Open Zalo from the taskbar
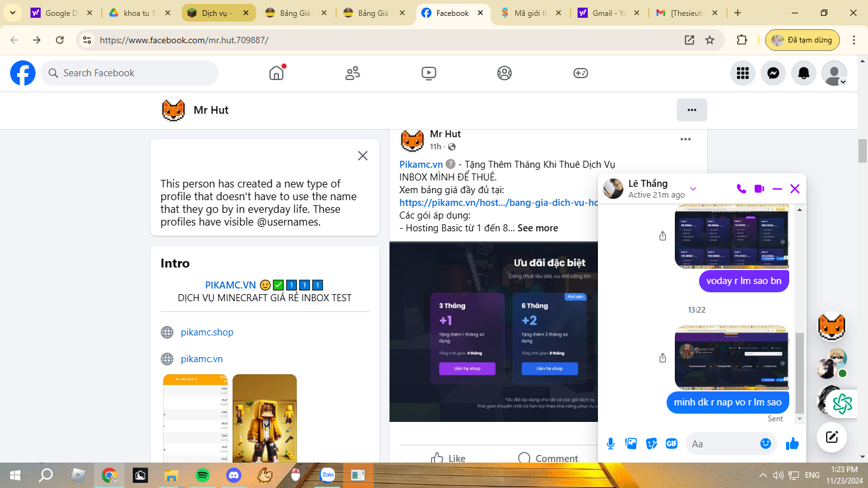This screenshot has width=868, height=488. 327,475
